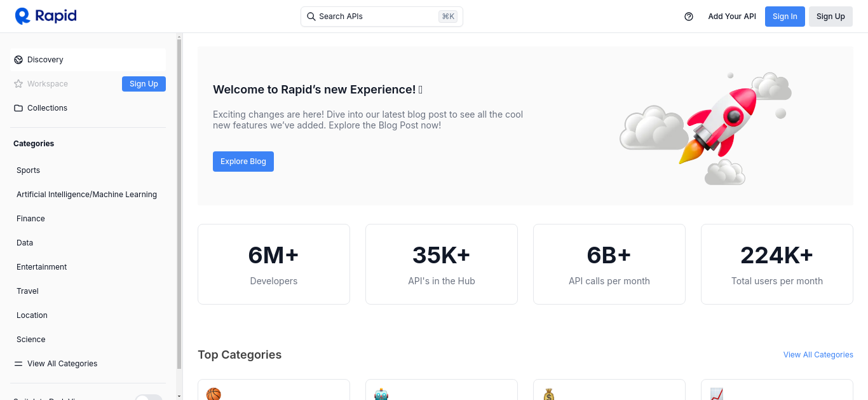The height and width of the screenshot is (400, 868).
Task: Click the Workspace star icon
Action: [18, 84]
